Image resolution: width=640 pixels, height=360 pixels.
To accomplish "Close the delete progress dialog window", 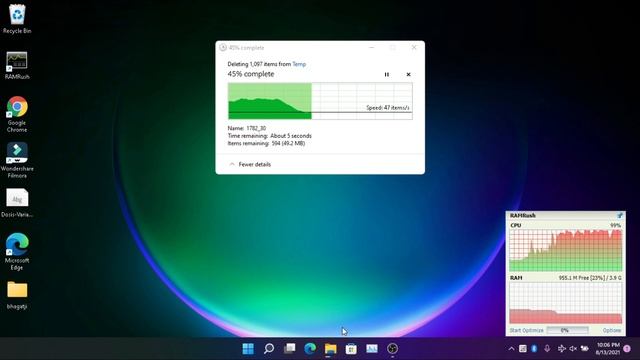I will 414,48.
